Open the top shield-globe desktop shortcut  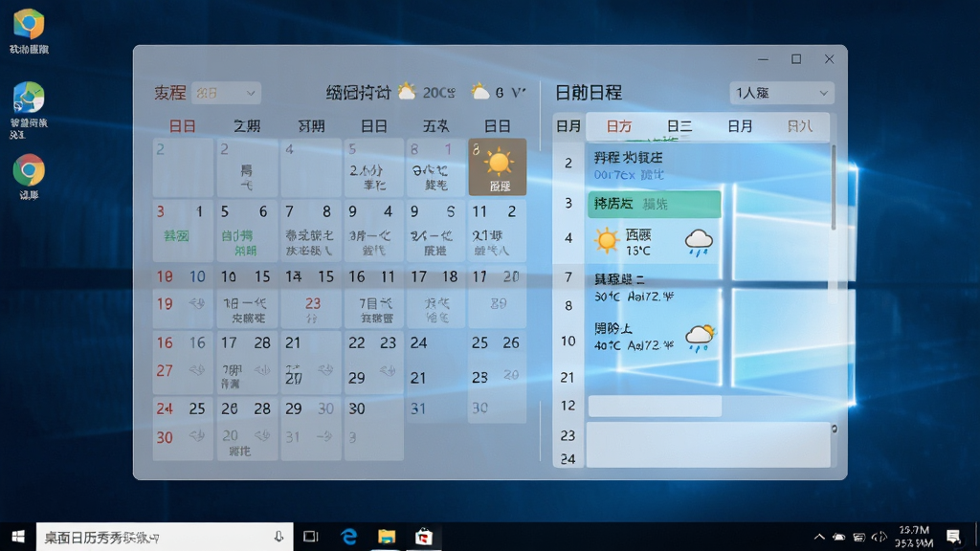tap(29, 32)
